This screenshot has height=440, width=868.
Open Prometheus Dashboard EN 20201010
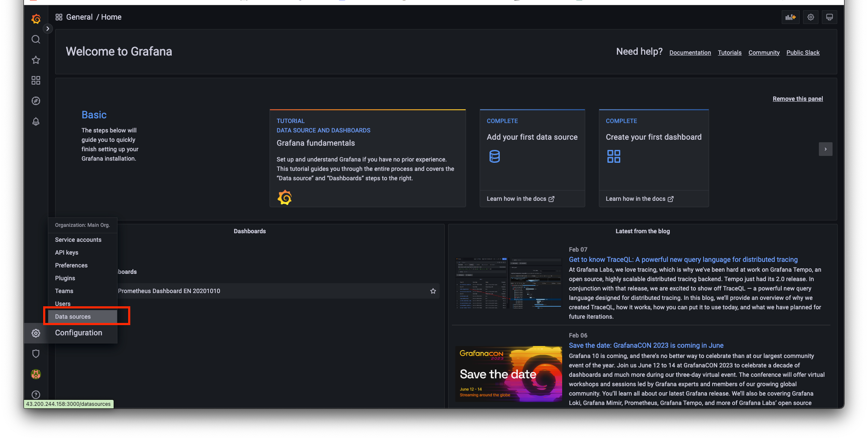click(169, 291)
